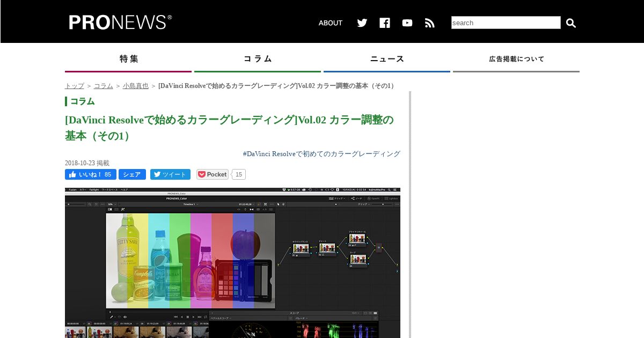Image resolution: width=644 pixels, height=338 pixels.
Task: Click the ツイート button
Action: (170, 174)
